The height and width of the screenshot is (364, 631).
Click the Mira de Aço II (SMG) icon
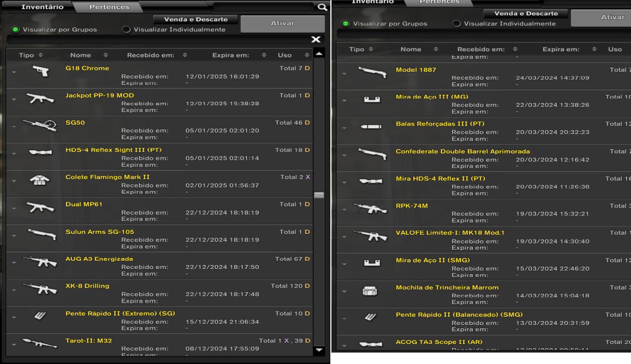point(372,263)
